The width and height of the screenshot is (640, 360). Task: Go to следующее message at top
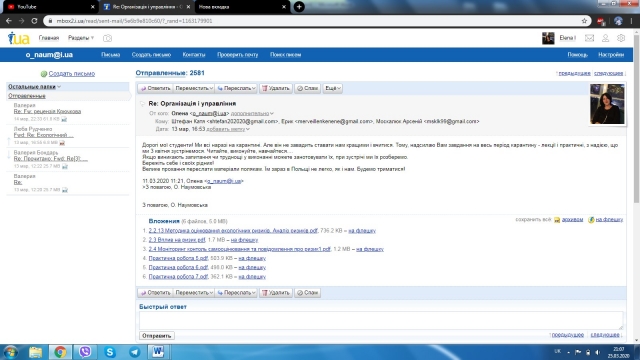tap(609, 73)
